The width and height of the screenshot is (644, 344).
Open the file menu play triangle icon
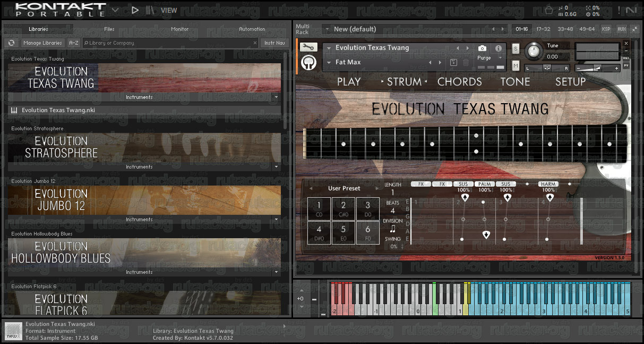[x=135, y=10]
